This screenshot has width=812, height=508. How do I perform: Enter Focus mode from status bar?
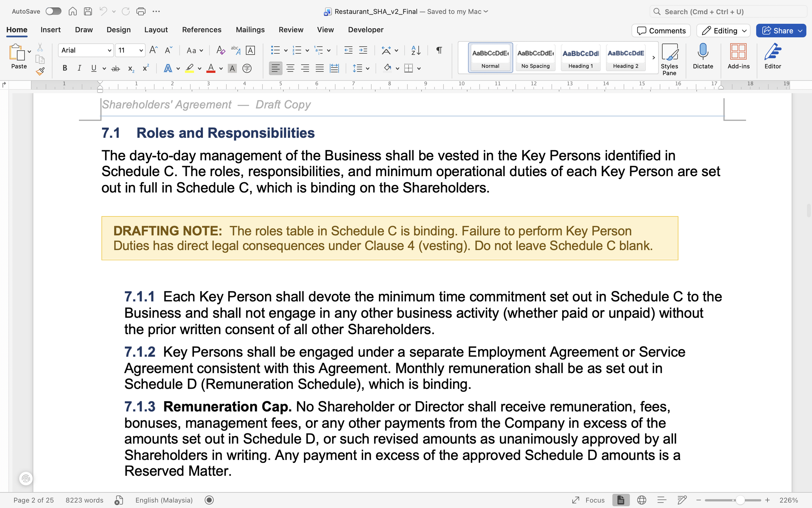click(x=589, y=500)
